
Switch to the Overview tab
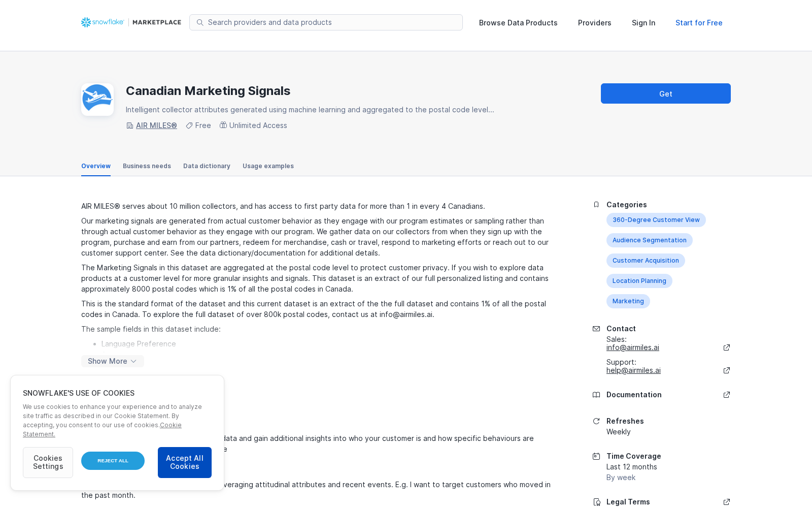(96, 166)
